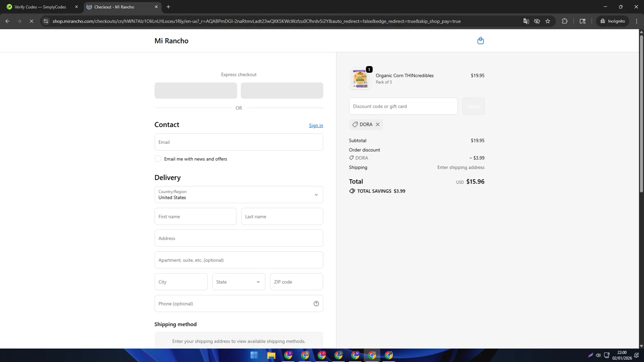Click the Organic Corn THINcredibles product thumbnail

(x=360, y=79)
